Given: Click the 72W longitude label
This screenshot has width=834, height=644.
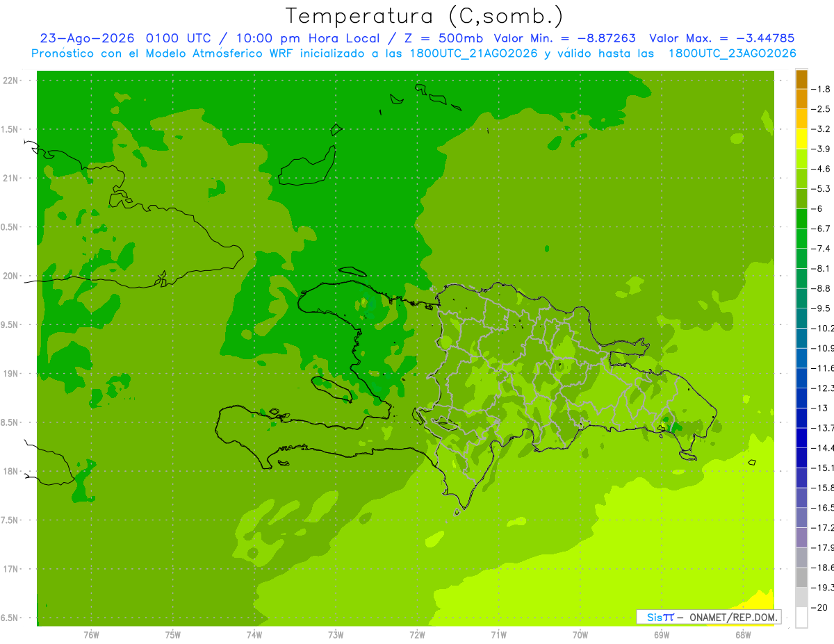Looking at the screenshot, I should click(x=417, y=635).
